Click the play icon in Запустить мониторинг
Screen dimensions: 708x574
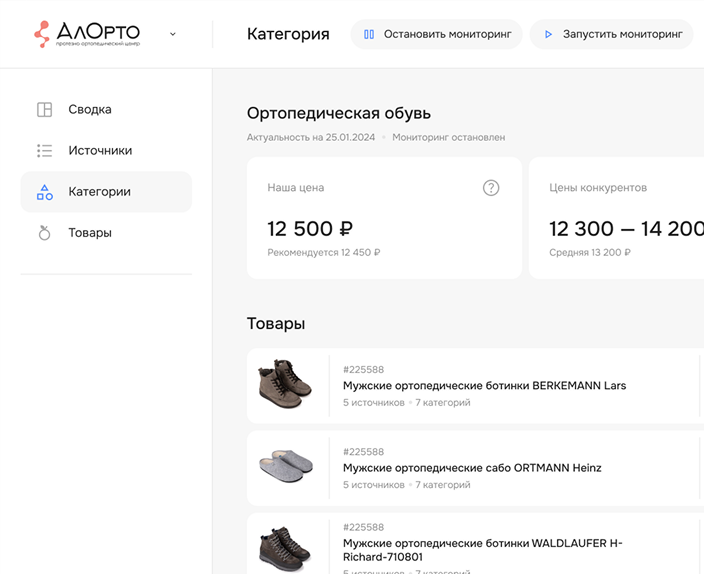click(548, 34)
